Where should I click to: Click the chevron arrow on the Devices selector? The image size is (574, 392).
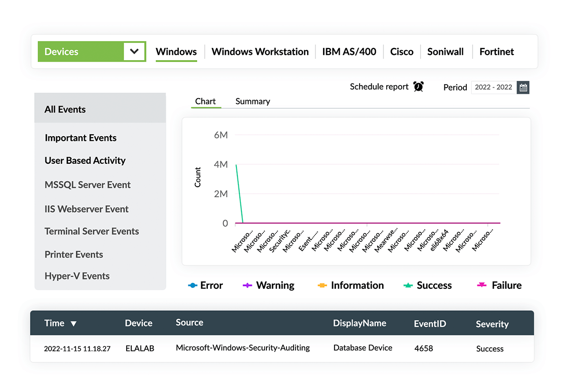(x=135, y=51)
